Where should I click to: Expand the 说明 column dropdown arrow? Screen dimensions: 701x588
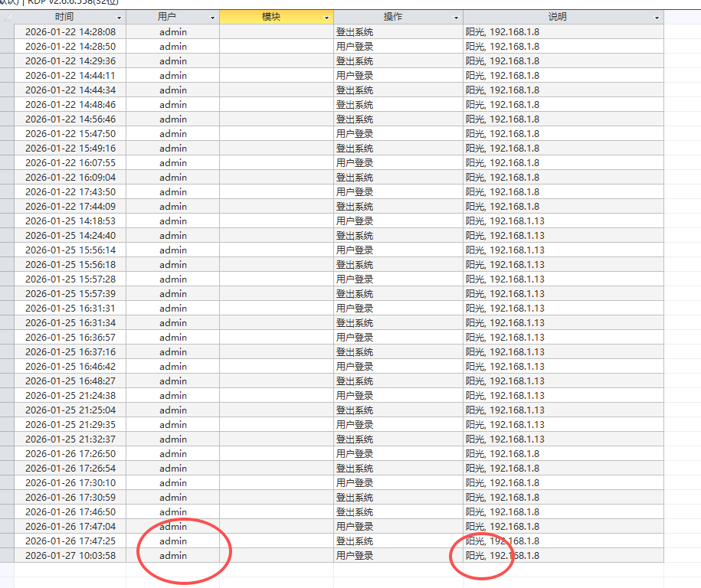click(657, 18)
